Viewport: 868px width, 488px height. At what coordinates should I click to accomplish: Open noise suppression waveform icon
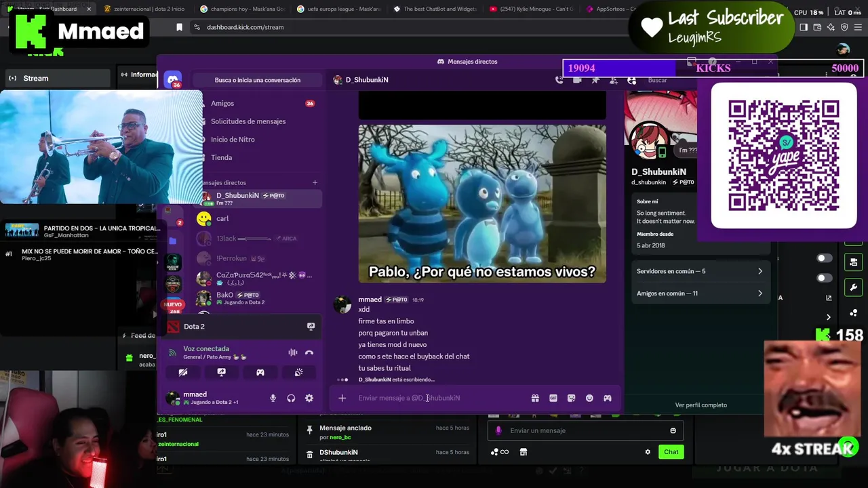[292, 352]
